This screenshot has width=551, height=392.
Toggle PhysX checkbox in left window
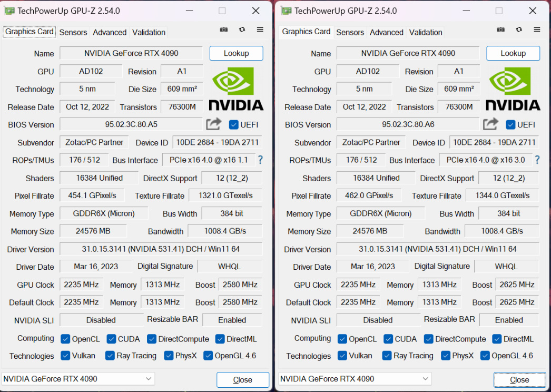(169, 356)
